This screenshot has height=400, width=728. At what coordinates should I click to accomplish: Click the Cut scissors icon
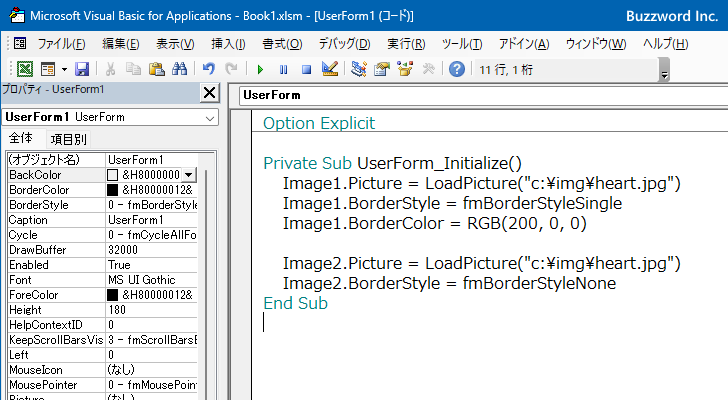click(110, 70)
